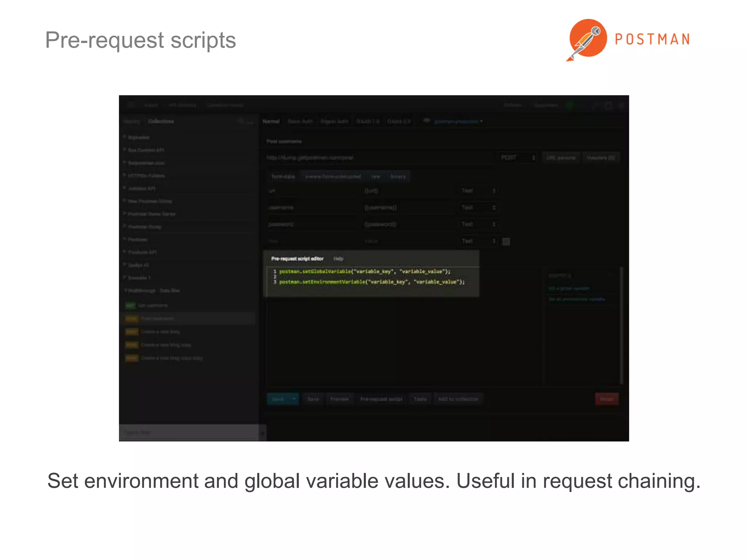Click the green sync status icon

(570, 105)
